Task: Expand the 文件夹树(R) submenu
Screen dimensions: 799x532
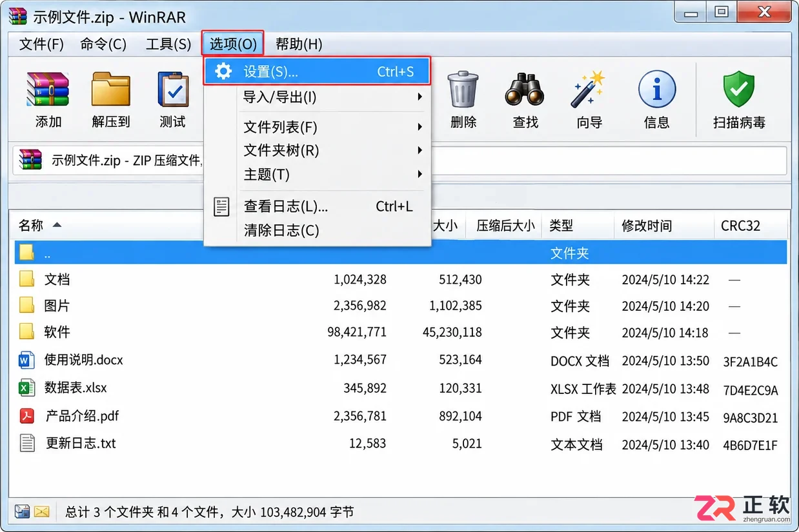Action: (317, 151)
